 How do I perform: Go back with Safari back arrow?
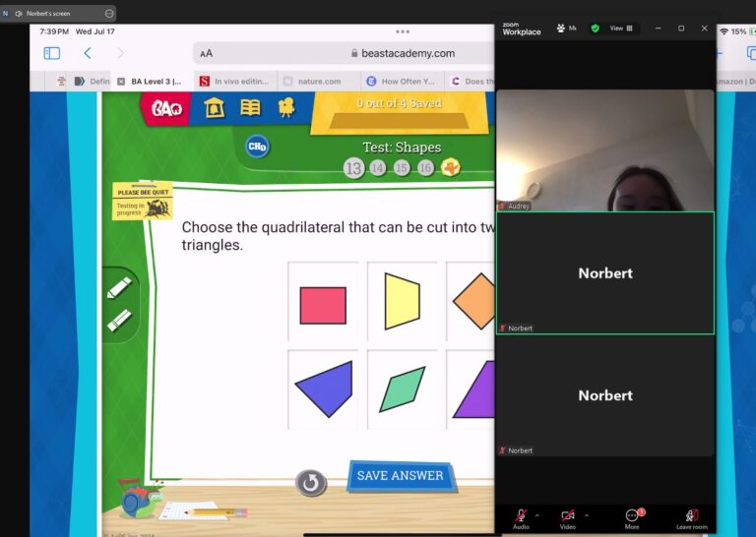click(x=88, y=53)
